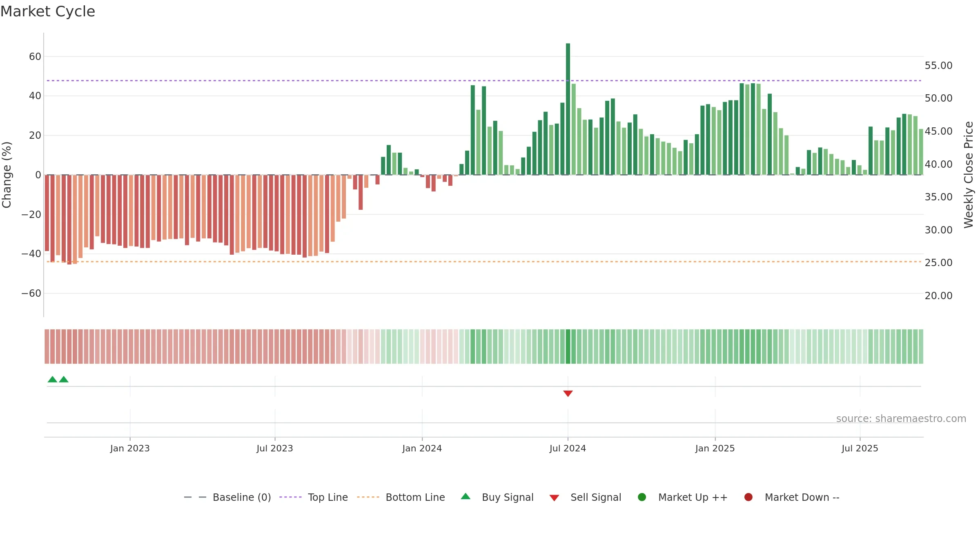Click the 20 tick on the change axis
Image resolution: width=980 pixels, height=551 pixels.
click(35, 136)
